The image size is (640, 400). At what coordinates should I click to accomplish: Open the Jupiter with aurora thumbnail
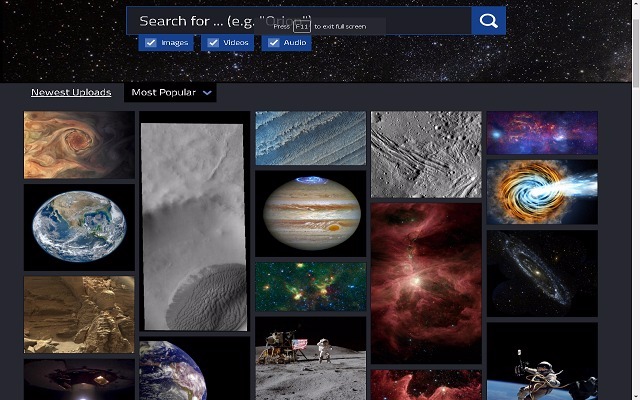click(x=311, y=212)
